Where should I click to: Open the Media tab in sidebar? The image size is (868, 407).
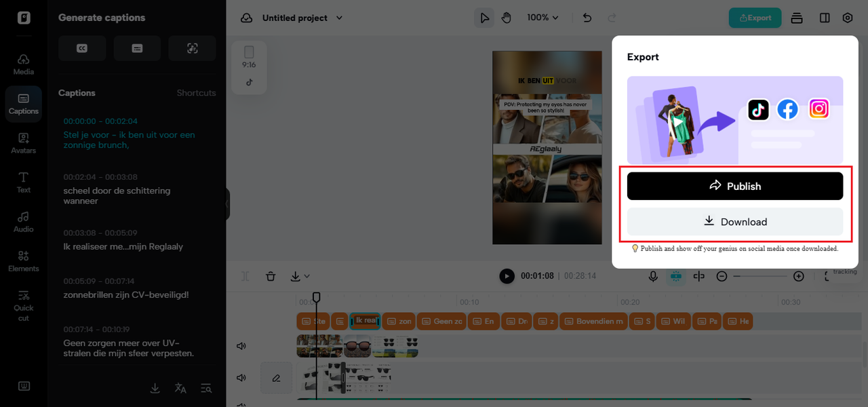24,64
